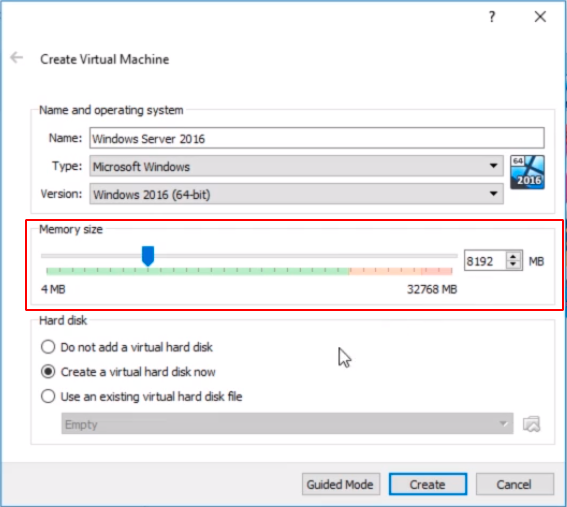Screen dimensions: 567x507
Task: Close the Create Virtual Machine dialog
Action: click(540, 17)
